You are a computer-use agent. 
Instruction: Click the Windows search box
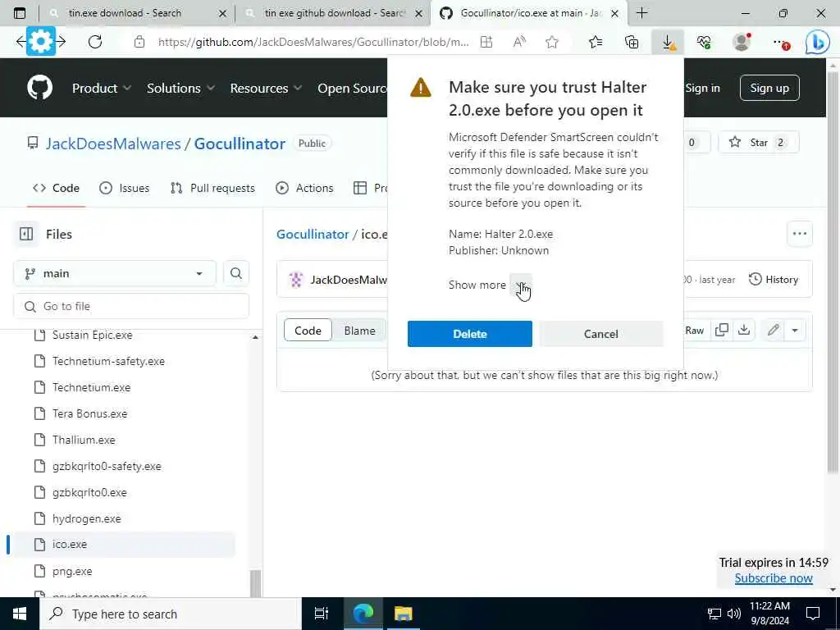[169, 614]
